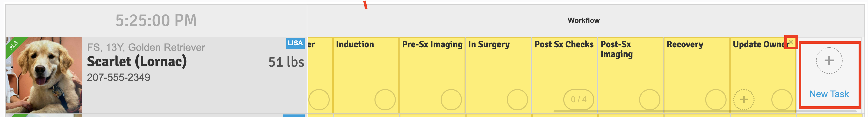Click the LISA blue badge

click(295, 43)
